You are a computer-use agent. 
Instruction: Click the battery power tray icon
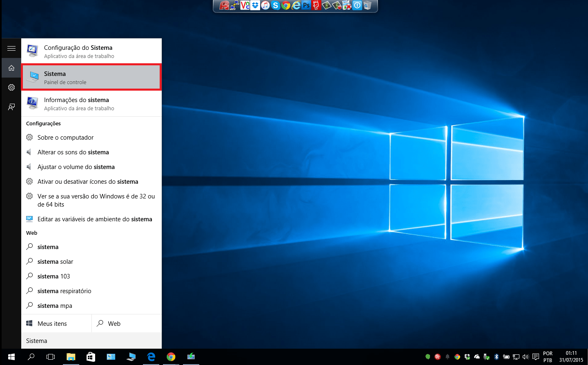(506, 357)
